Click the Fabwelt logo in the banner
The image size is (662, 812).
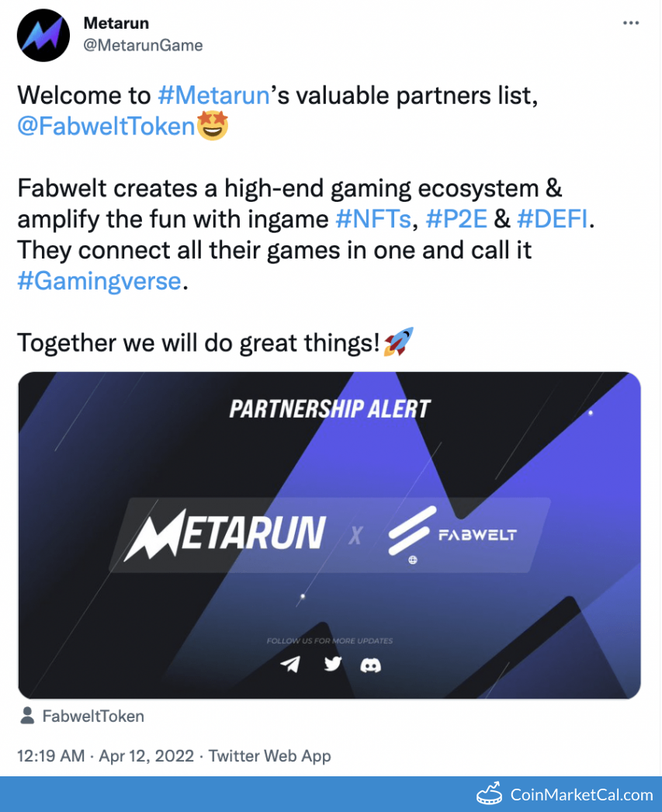pos(452,535)
